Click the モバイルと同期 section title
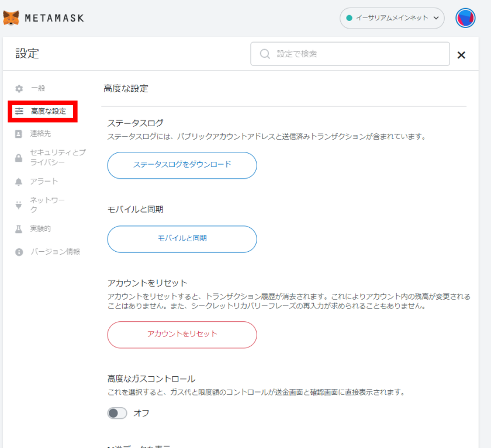Image resolution: width=491 pixels, height=448 pixels. (135, 209)
